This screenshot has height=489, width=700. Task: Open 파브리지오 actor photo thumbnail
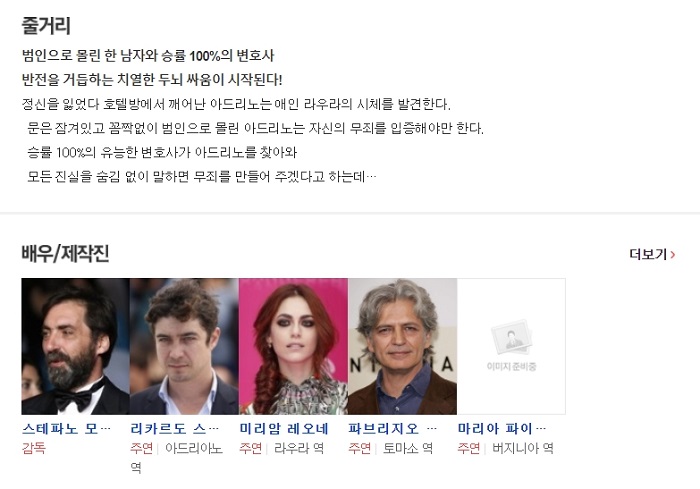point(402,347)
